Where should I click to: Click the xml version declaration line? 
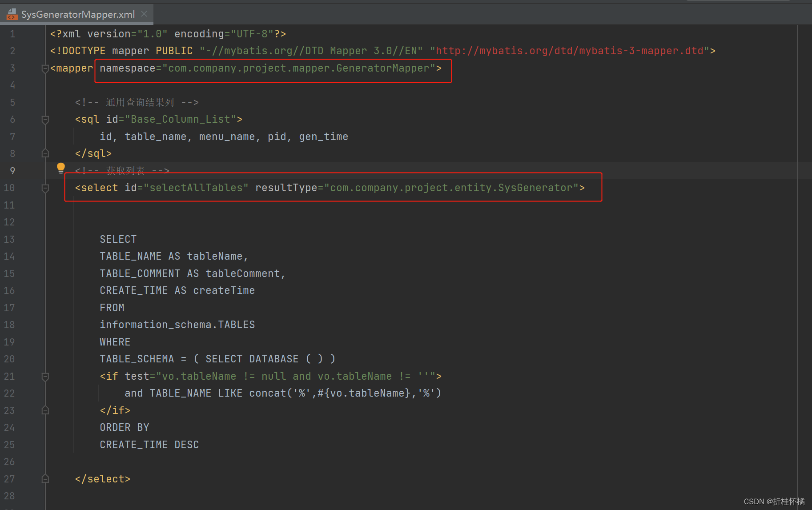click(168, 34)
